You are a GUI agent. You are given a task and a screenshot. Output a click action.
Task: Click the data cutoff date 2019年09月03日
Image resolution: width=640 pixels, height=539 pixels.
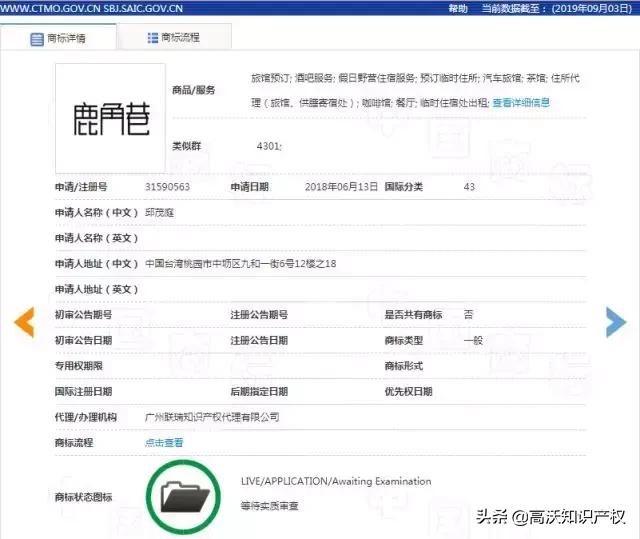[592, 8]
